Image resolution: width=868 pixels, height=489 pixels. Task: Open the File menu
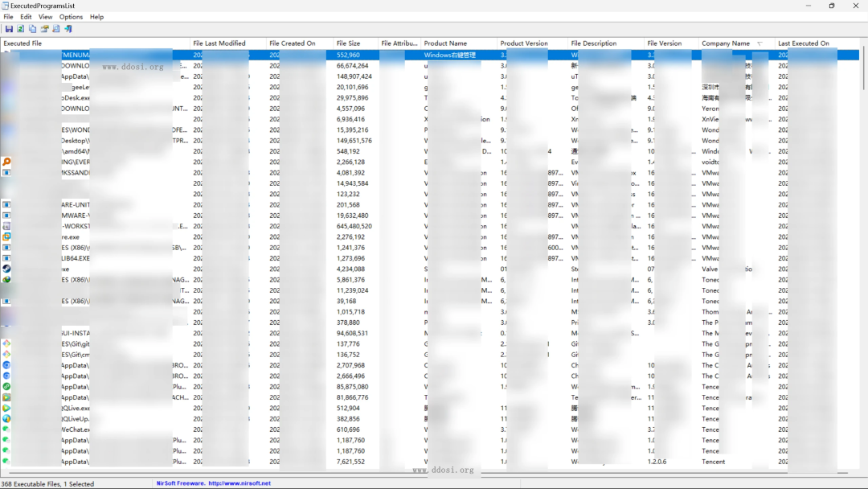[8, 17]
